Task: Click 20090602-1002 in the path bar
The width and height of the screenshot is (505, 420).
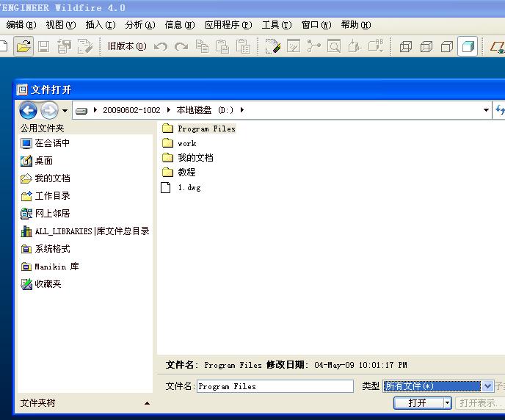Action: (x=131, y=110)
